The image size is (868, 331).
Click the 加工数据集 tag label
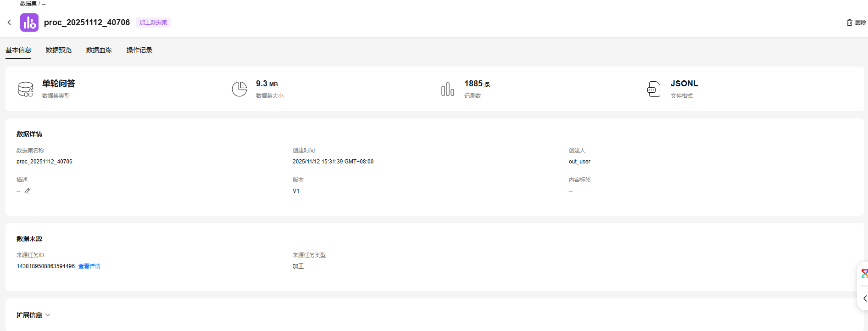[x=153, y=22]
